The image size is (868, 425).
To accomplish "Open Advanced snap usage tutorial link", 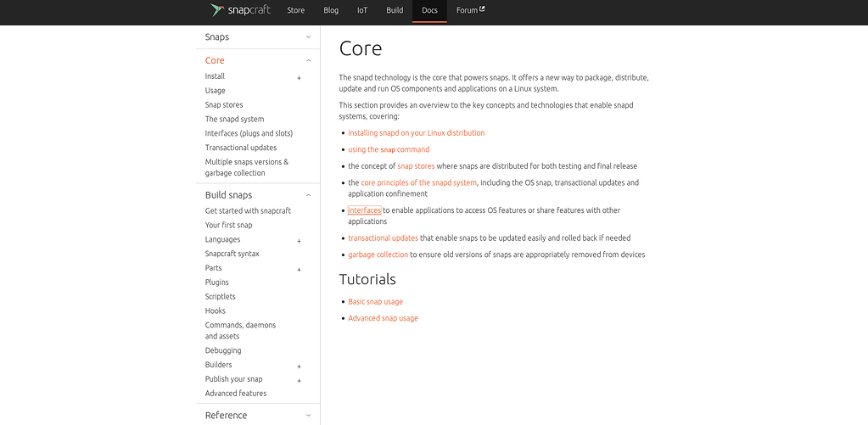I will (x=383, y=319).
